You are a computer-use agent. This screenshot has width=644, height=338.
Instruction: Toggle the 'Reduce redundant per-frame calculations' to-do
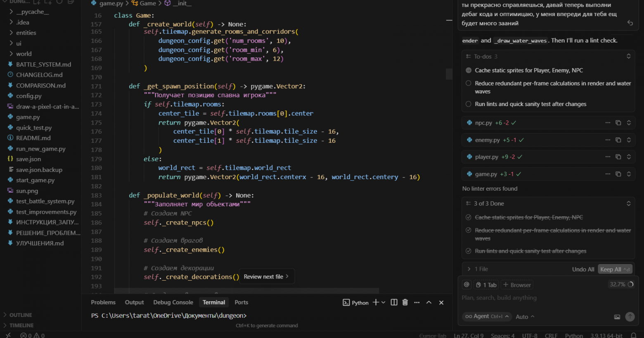tap(469, 83)
